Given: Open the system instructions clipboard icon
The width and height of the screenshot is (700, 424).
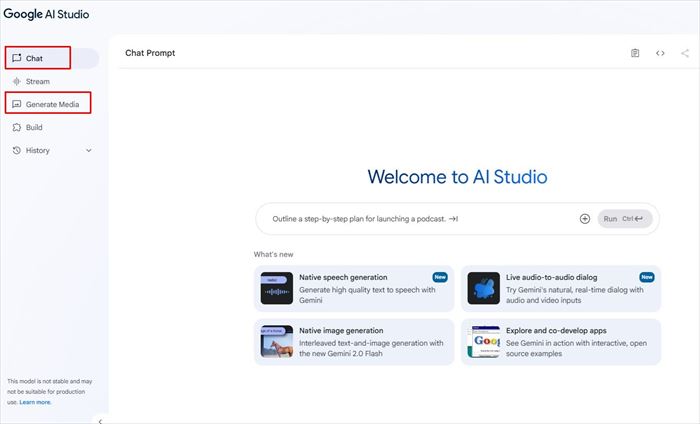Looking at the screenshot, I should pyautogui.click(x=635, y=53).
